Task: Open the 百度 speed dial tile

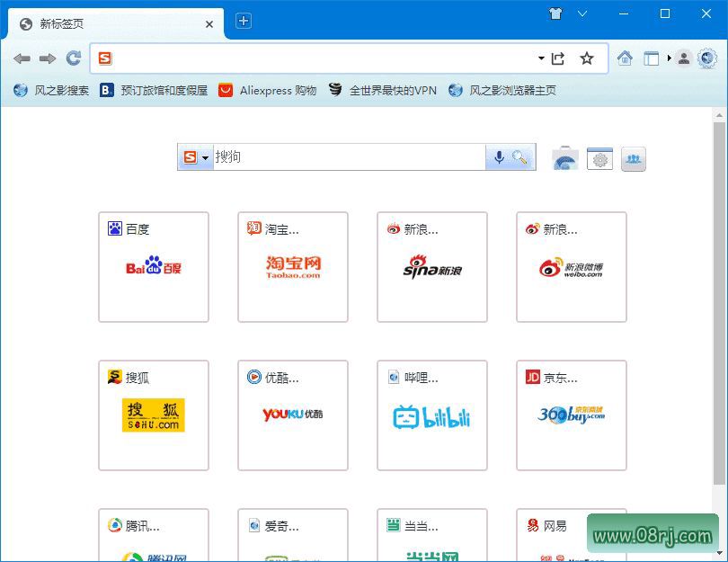Action: click(154, 267)
